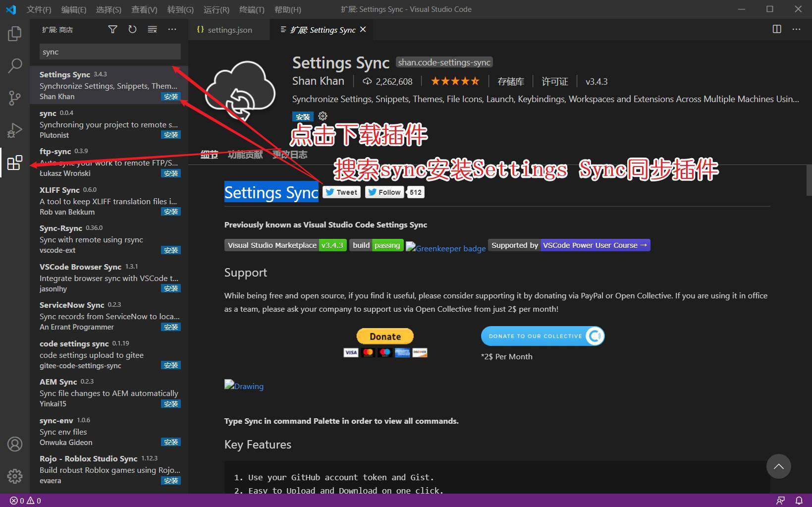Open the Greenkeeper badge link
The image size is (812, 507).
tap(446, 248)
